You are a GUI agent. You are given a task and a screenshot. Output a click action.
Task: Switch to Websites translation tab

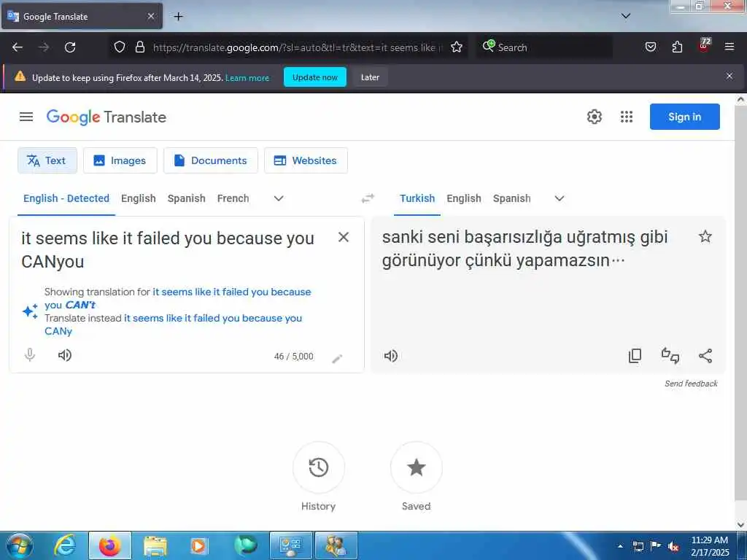coord(306,160)
